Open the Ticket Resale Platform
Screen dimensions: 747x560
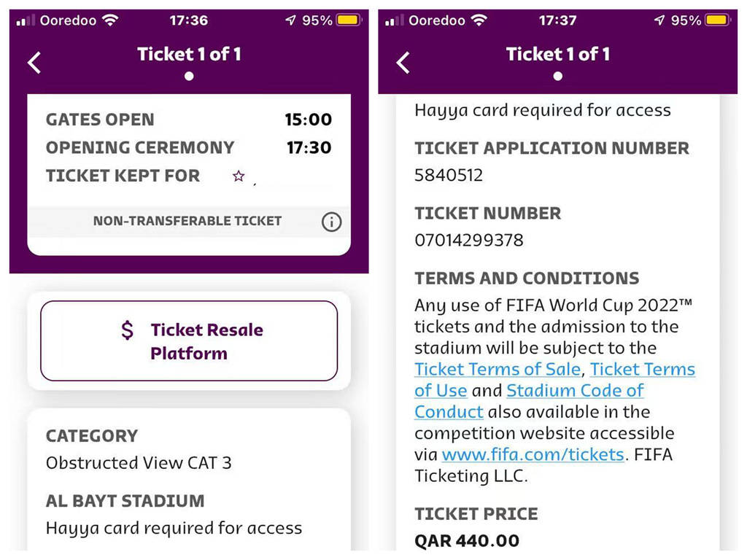[189, 341]
